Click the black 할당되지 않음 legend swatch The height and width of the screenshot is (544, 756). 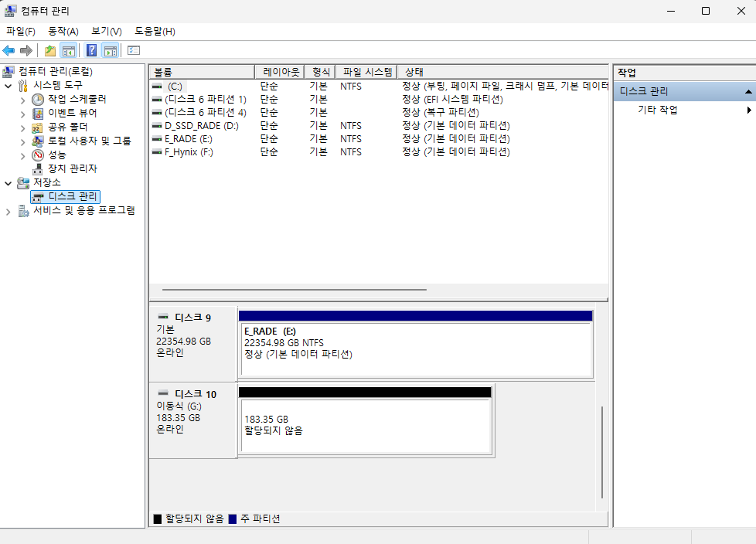pos(157,519)
